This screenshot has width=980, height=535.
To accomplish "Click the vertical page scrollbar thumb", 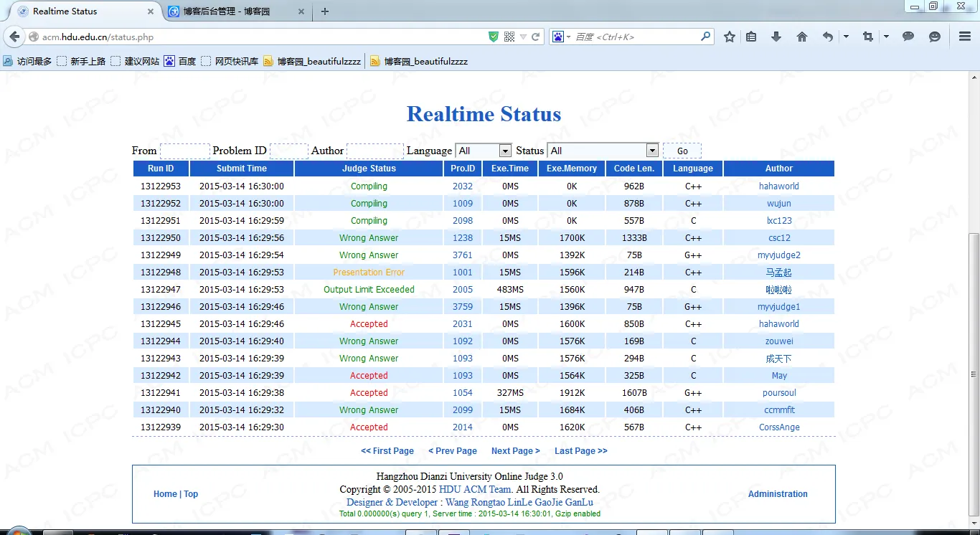I will click(x=974, y=374).
